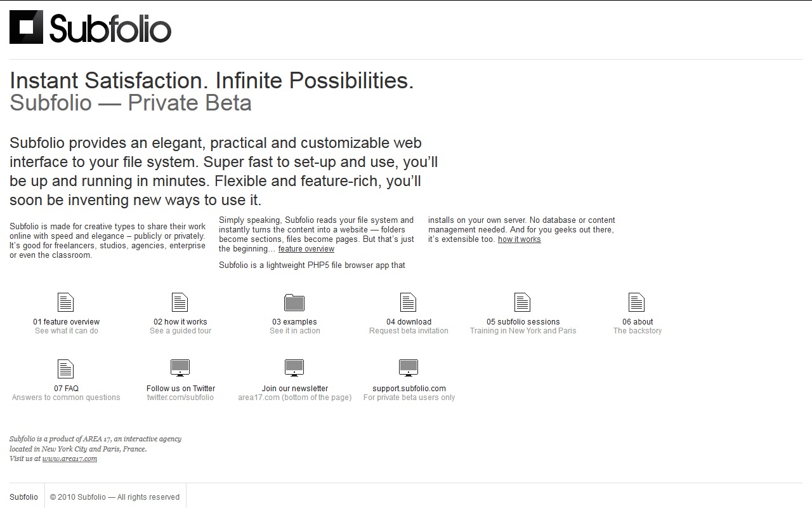
Task: Open the '07 FAQ' label link
Action: pos(66,389)
